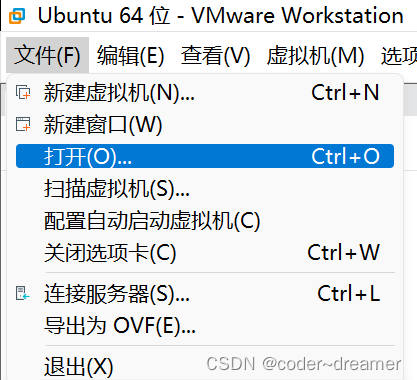The height and width of the screenshot is (380, 417).
Task: Select 退出(X) to quit
Action: [x=205, y=366]
